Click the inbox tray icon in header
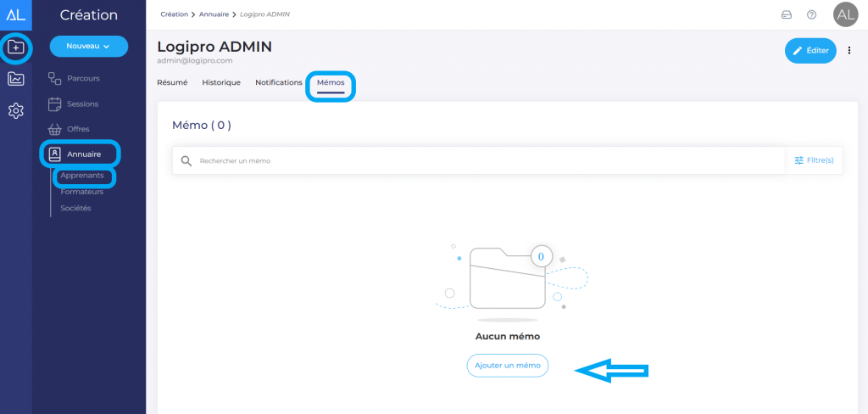The image size is (868, 414). click(x=786, y=15)
